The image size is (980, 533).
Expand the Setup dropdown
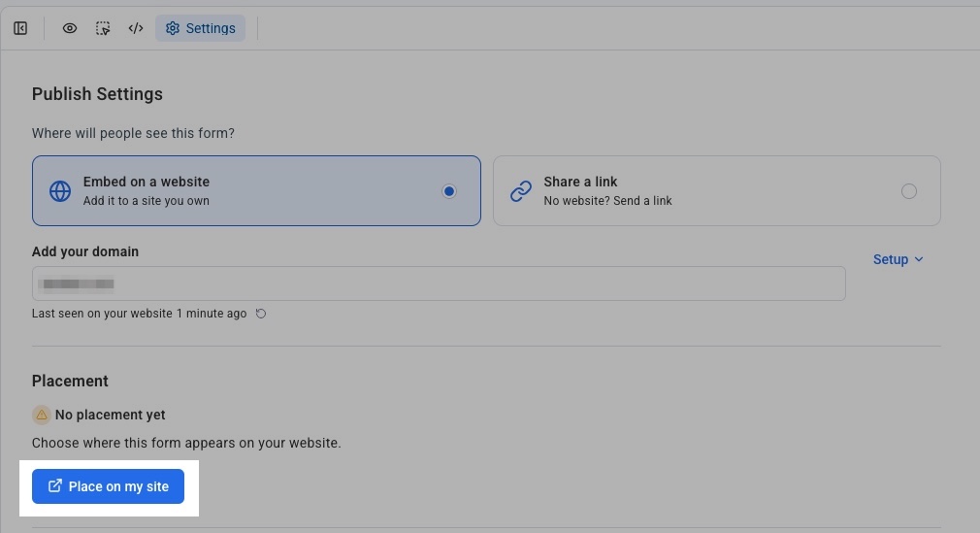[x=898, y=259]
